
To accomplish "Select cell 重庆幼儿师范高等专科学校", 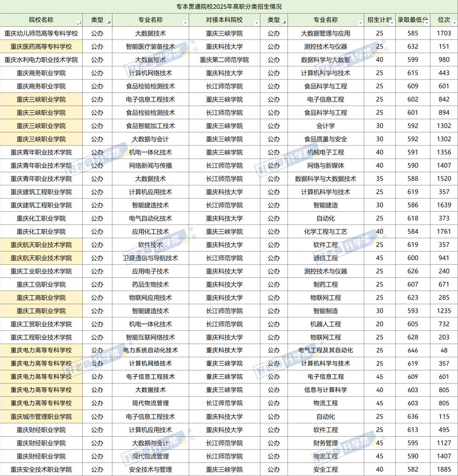I will pos(41,34).
